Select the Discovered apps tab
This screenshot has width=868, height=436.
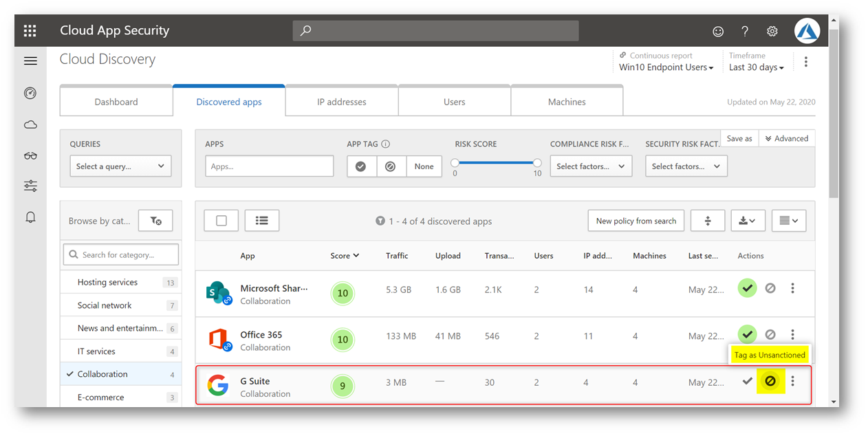229,102
